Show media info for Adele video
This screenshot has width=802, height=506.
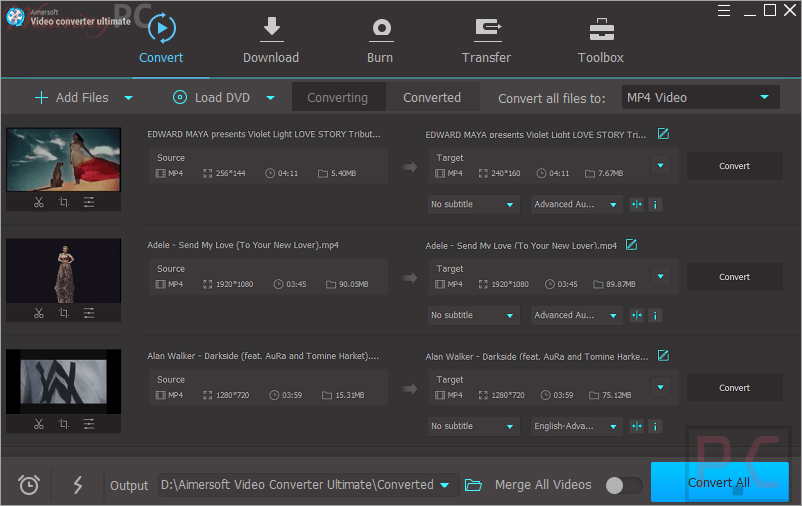pos(655,316)
